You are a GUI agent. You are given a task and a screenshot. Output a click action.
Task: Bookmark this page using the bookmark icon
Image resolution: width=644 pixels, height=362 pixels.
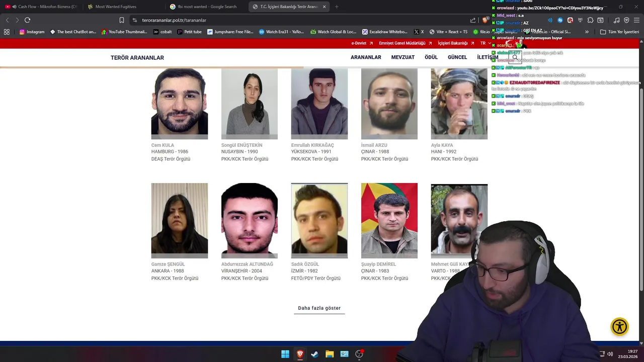coord(122,20)
